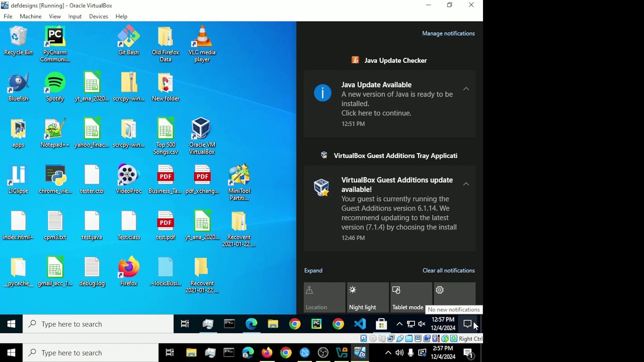Open the VirtualBox Guest Additions update notification

(x=389, y=209)
